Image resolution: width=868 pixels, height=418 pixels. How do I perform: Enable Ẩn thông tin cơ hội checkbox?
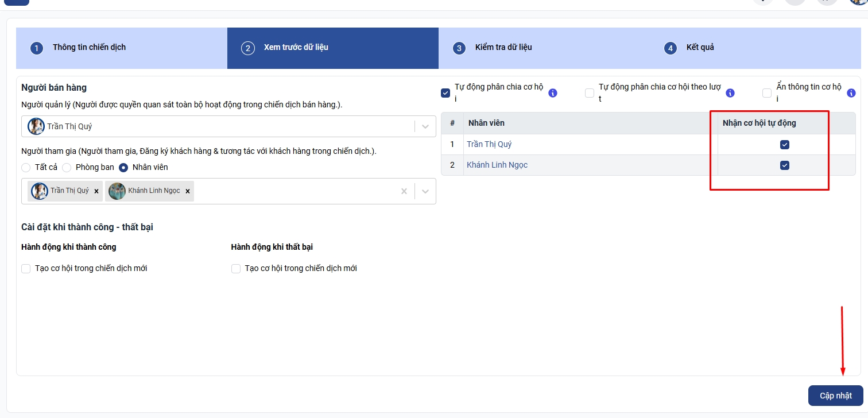tap(767, 93)
